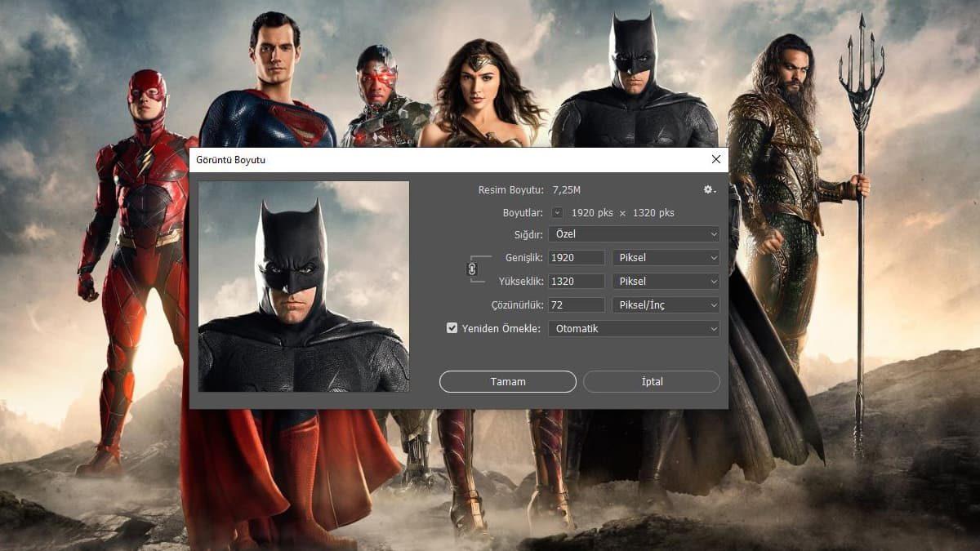Click the Çözünürlük field showing 72
Screen dimensions: 980x551
coord(576,304)
